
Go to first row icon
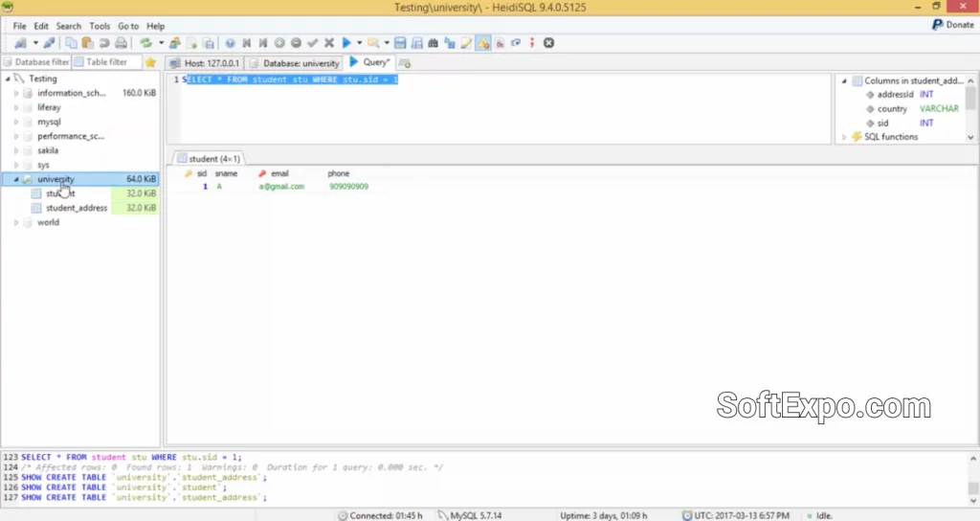point(246,43)
